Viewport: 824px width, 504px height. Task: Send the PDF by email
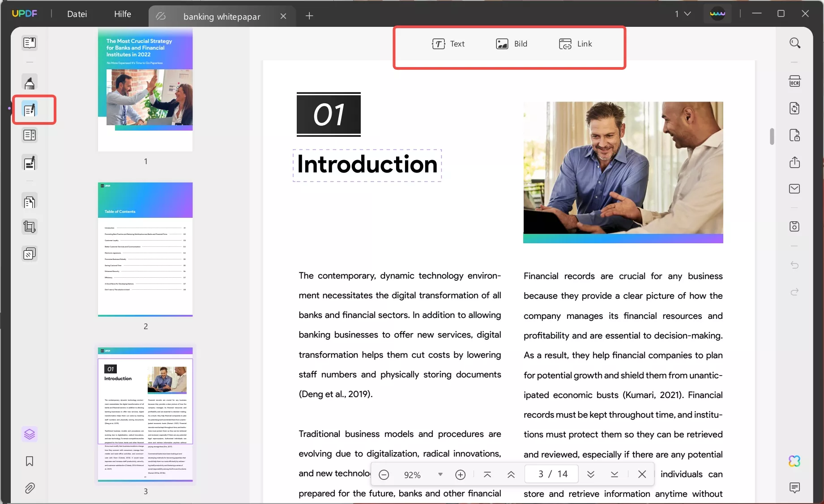[795, 189]
